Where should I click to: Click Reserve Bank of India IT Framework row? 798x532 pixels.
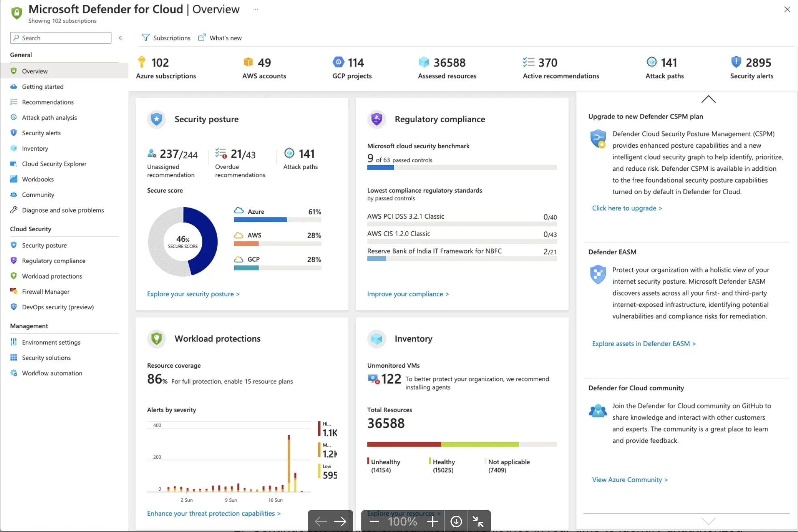click(x=462, y=254)
